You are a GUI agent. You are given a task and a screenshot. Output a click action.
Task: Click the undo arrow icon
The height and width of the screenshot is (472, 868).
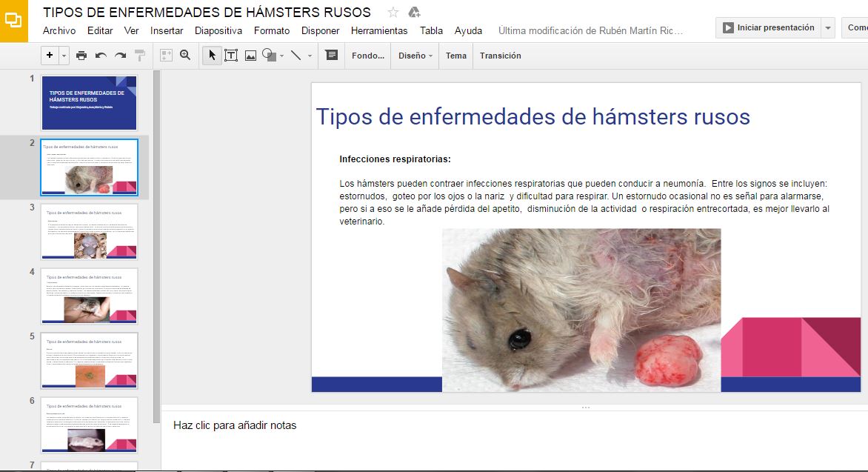click(101, 56)
